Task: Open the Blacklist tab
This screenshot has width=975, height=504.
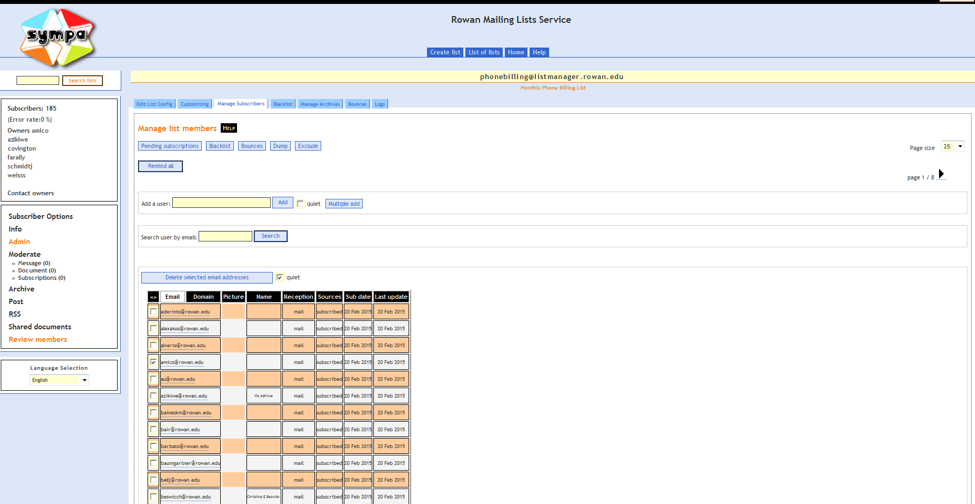Action: 283,104
